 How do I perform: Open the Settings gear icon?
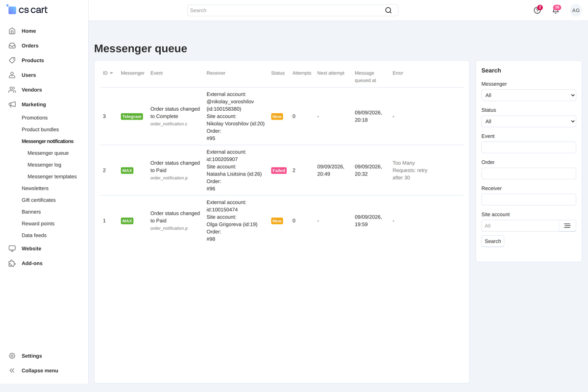coord(12,356)
